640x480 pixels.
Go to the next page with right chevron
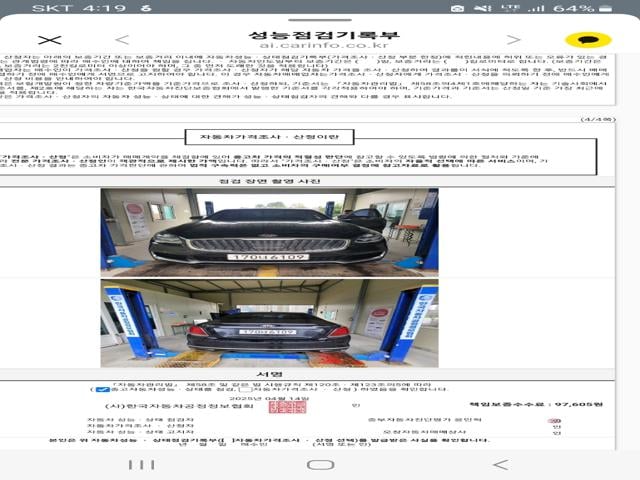pyautogui.click(x=514, y=40)
